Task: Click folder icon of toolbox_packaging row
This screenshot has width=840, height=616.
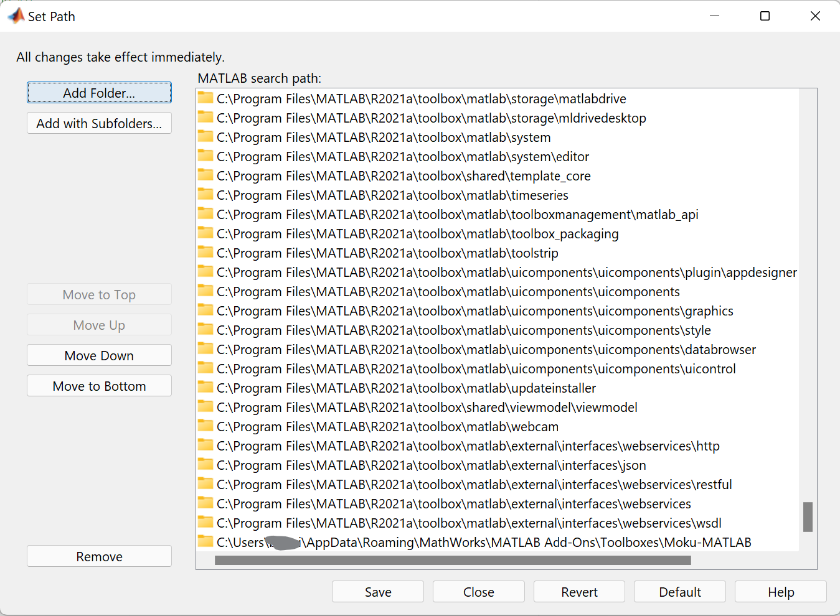Action: pos(205,233)
